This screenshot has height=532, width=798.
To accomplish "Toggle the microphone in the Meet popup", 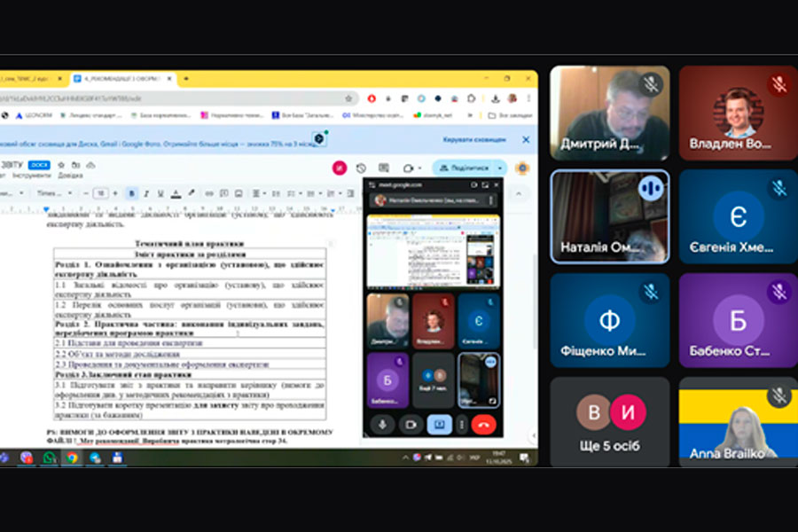I will pyautogui.click(x=384, y=425).
